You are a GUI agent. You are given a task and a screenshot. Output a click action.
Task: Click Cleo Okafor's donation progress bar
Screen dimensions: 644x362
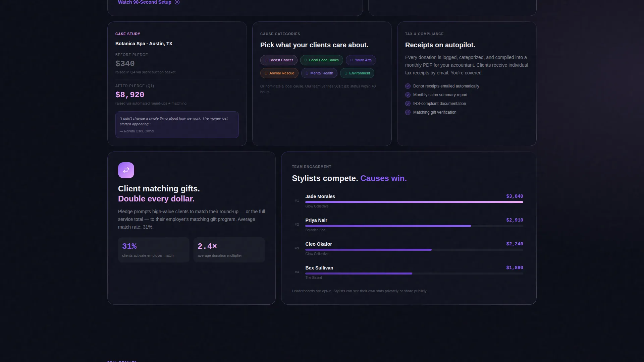click(414, 250)
